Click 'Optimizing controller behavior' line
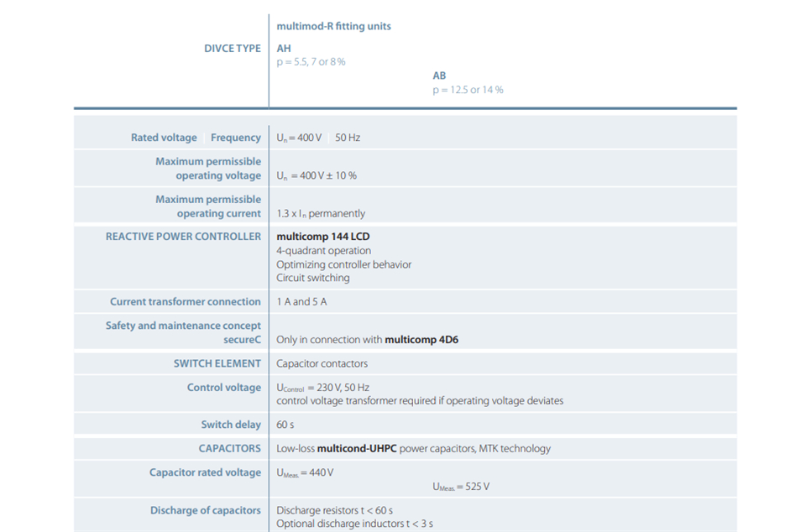 [344, 264]
